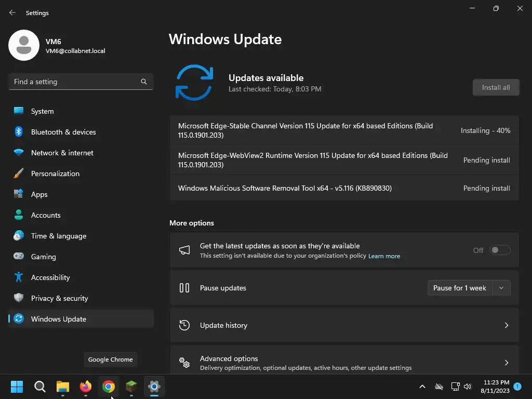
Task: Click the System monitor icon
Action: tap(19, 111)
